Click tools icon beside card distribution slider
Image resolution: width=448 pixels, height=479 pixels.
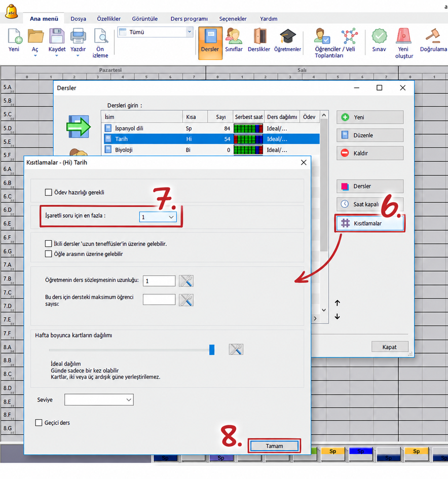[x=236, y=349]
